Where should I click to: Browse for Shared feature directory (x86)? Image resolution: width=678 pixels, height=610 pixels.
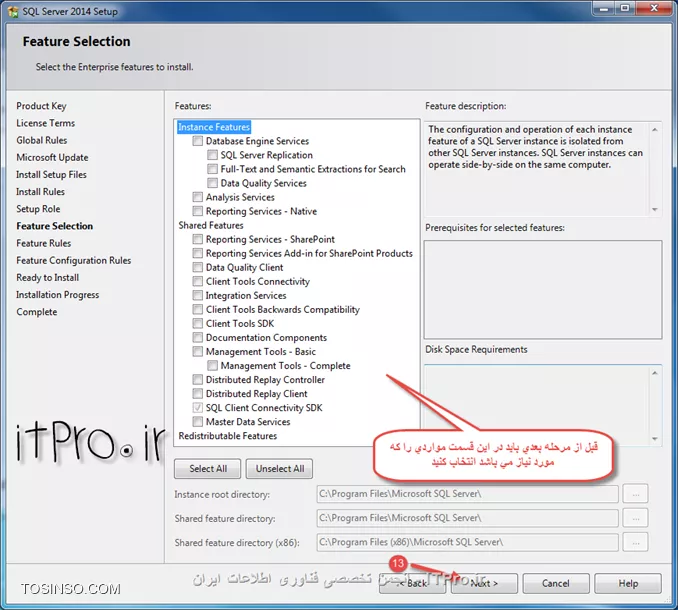click(x=635, y=542)
